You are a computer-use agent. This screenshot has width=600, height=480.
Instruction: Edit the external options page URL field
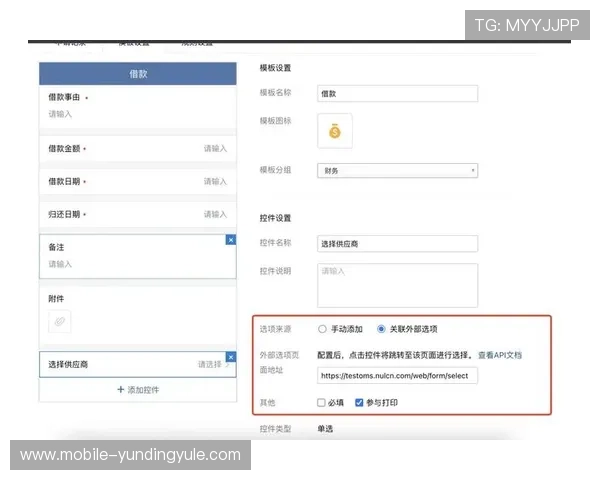(x=398, y=376)
